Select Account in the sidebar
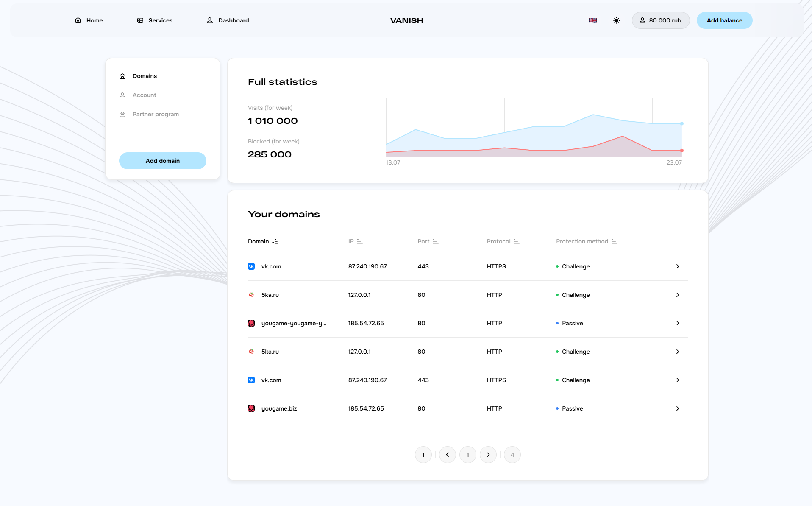 tap(144, 95)
